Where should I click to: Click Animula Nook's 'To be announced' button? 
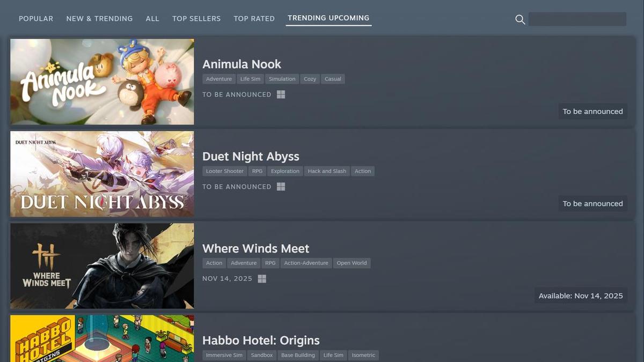[x=592, y=112]
